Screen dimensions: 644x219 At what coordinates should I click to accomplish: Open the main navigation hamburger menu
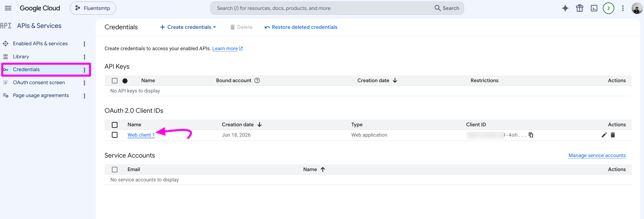pyautogui.click(x=8, y=8)
